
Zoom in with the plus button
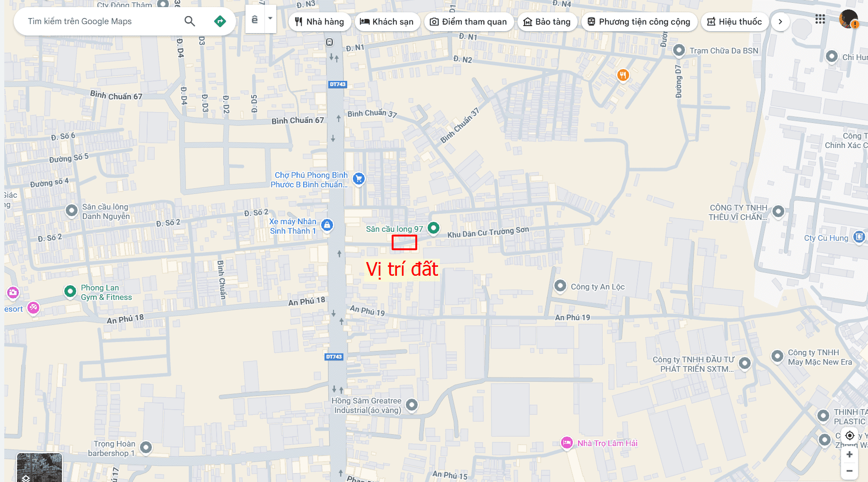tap(850, 455)
